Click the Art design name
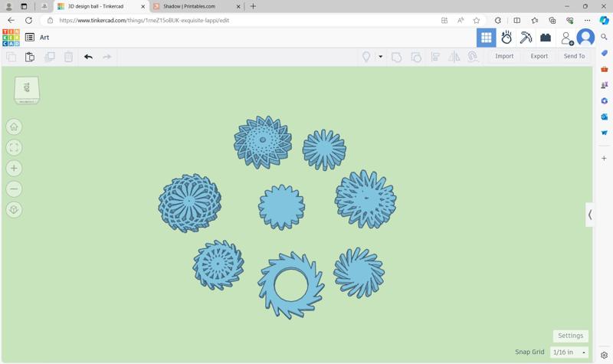The image size is (613, 364). pyautogui.click(x=44, y=38)
